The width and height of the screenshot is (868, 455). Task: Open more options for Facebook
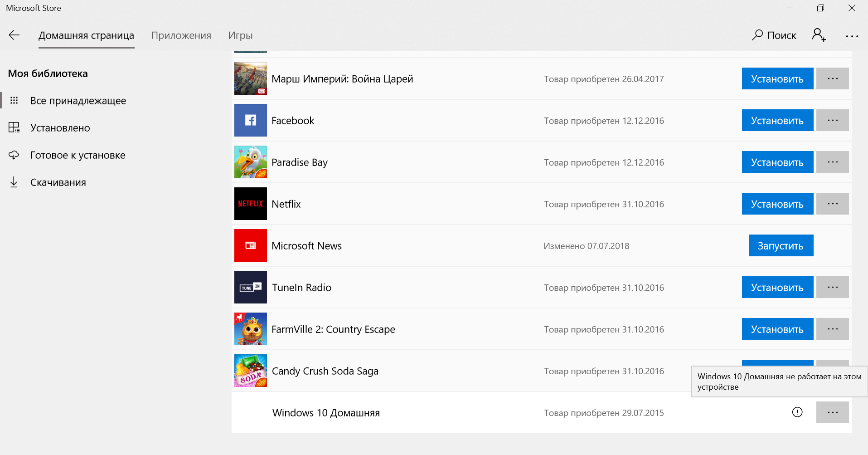[x=833, y=120]
